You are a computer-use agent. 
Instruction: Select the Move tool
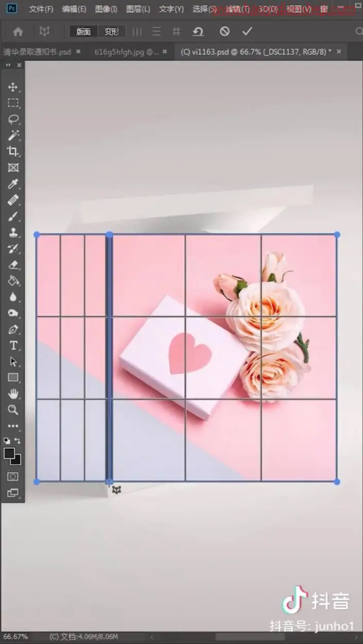(x=13, y=87)
